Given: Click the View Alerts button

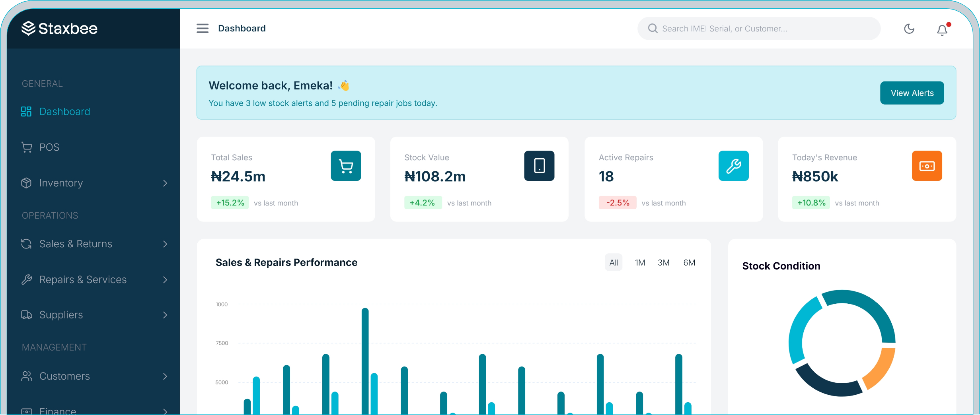Looking at the screenshot, I should (912, 93).
